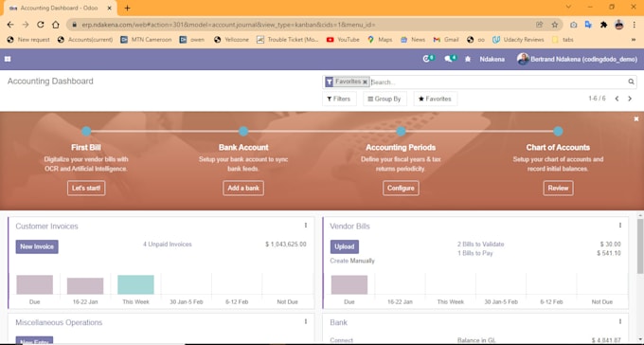The image size is (644, 345).
Task: Open the browser extensions puzzle icon
Action: click(x=603, y=25)
